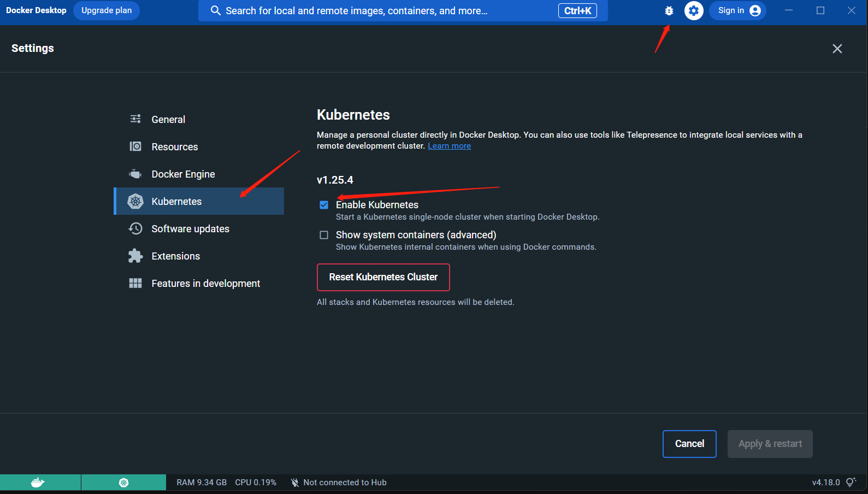
Task: Open the Resources settings section
Action: point(199,146)
